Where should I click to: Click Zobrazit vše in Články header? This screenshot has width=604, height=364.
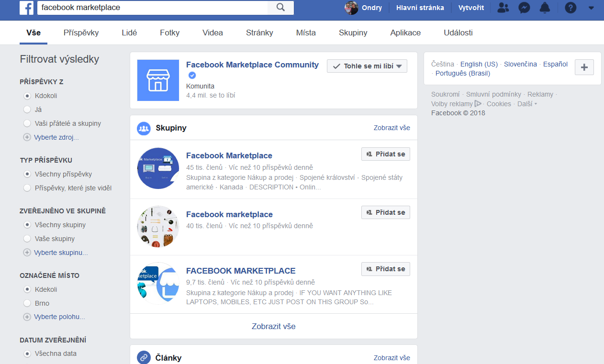(x=392, y=358)
